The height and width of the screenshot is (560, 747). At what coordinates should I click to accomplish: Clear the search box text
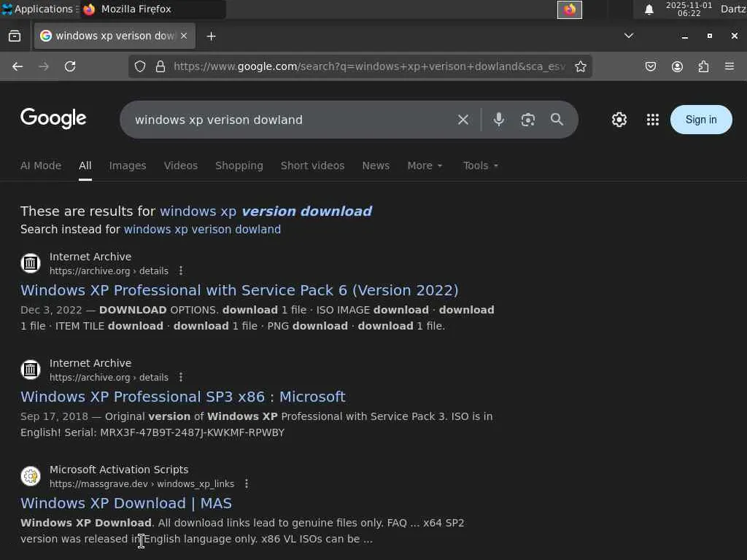[x=463, y=120]
